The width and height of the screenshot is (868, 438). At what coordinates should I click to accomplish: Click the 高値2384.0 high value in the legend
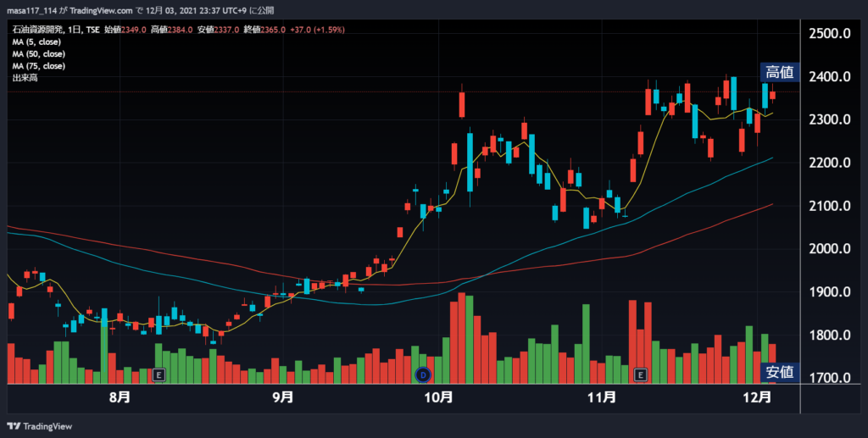click(171, 30)
